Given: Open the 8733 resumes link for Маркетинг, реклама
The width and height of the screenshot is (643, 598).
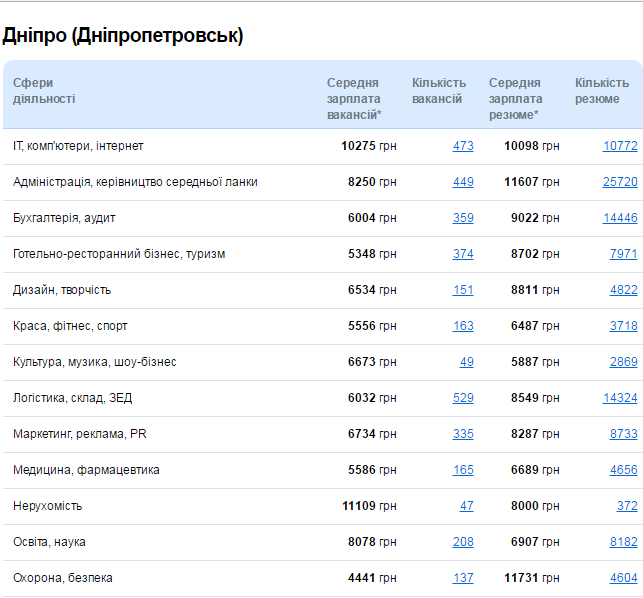Looking at the screenshot, I should pyautogui.click(x=623, y=434).
